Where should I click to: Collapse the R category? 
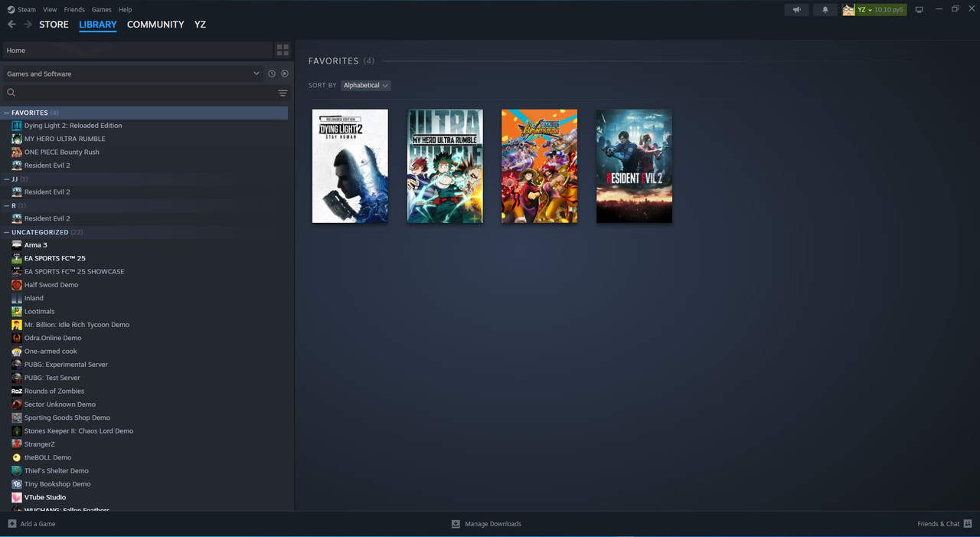pyautogui.click(x=7, y=205)
